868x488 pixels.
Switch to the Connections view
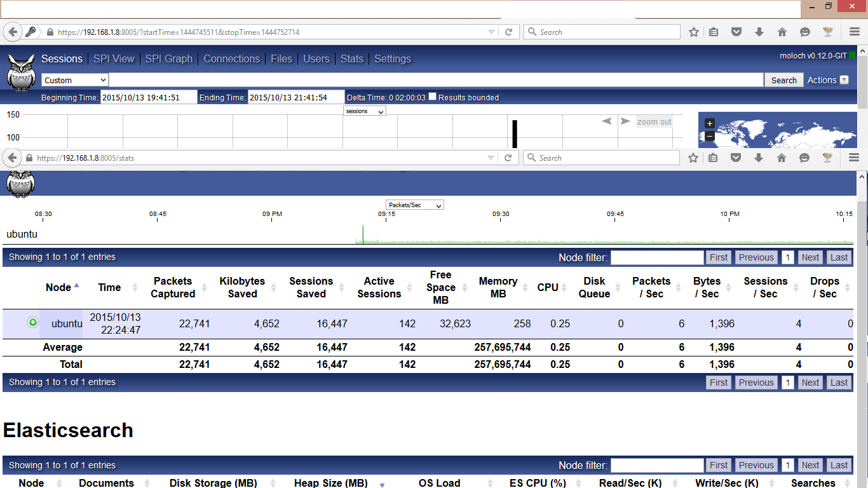[x=231, y=58]
